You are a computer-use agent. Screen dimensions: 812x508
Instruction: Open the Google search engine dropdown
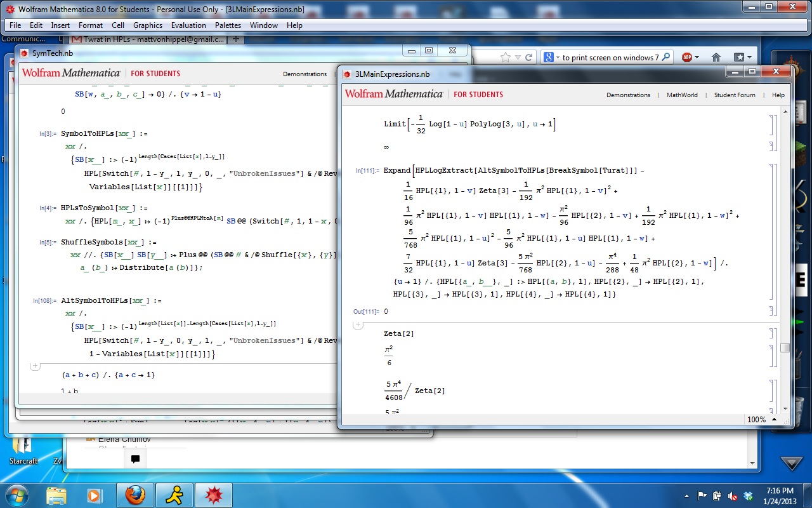[552, 57]
